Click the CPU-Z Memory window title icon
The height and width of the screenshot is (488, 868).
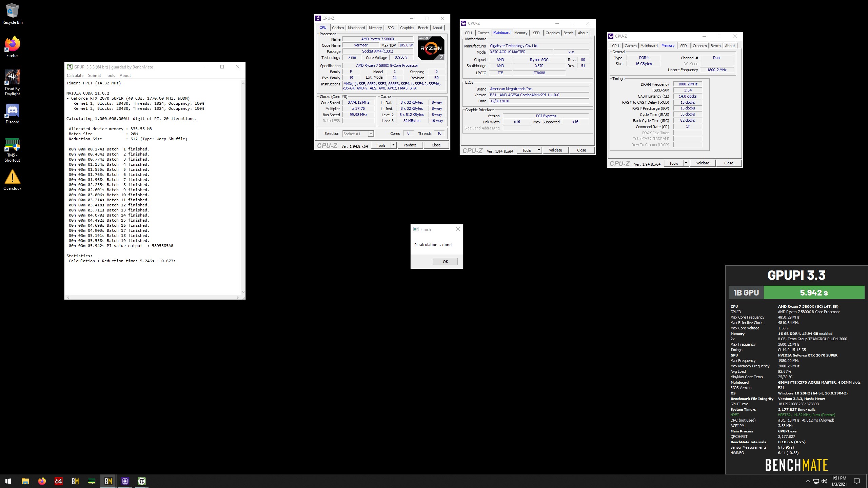(611, 36)
